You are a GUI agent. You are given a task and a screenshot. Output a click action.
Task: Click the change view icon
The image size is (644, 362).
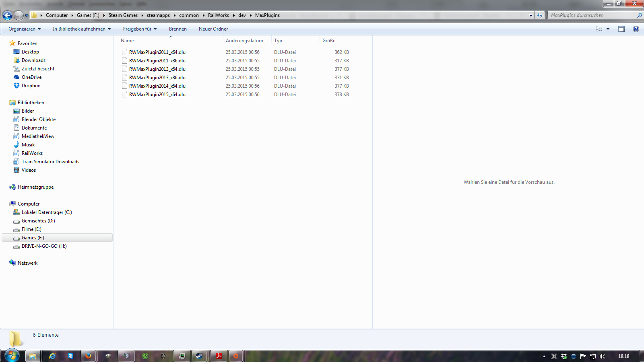[x=599, y=29]
